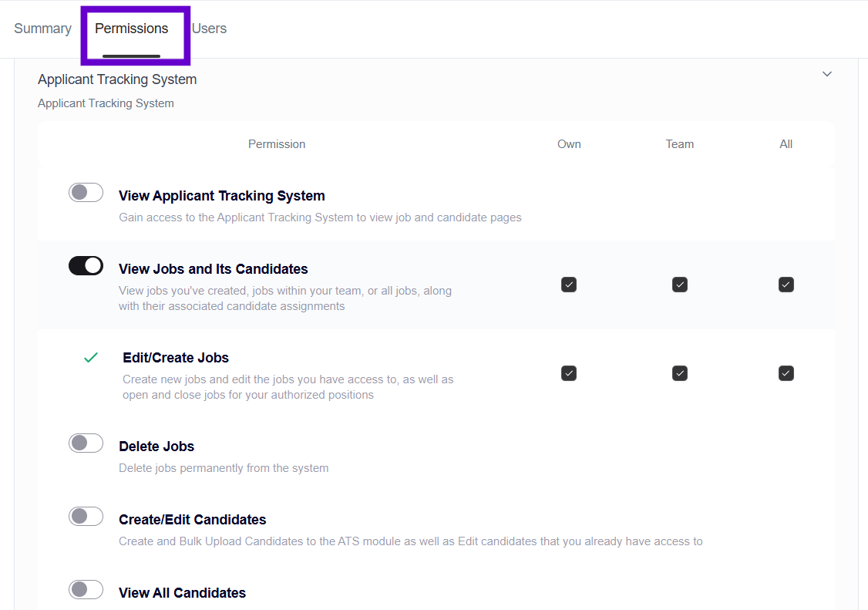Viewport: 868px width, 610px height.
Task: Uncheck Team checkbox for Edit/Create Jobs
Action: [679, 373]
